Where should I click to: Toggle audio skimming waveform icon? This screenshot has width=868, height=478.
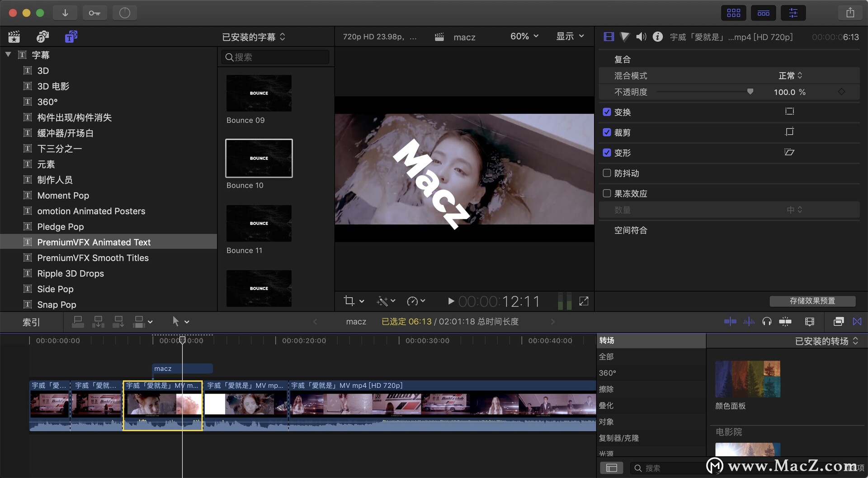tap(749, 321)
